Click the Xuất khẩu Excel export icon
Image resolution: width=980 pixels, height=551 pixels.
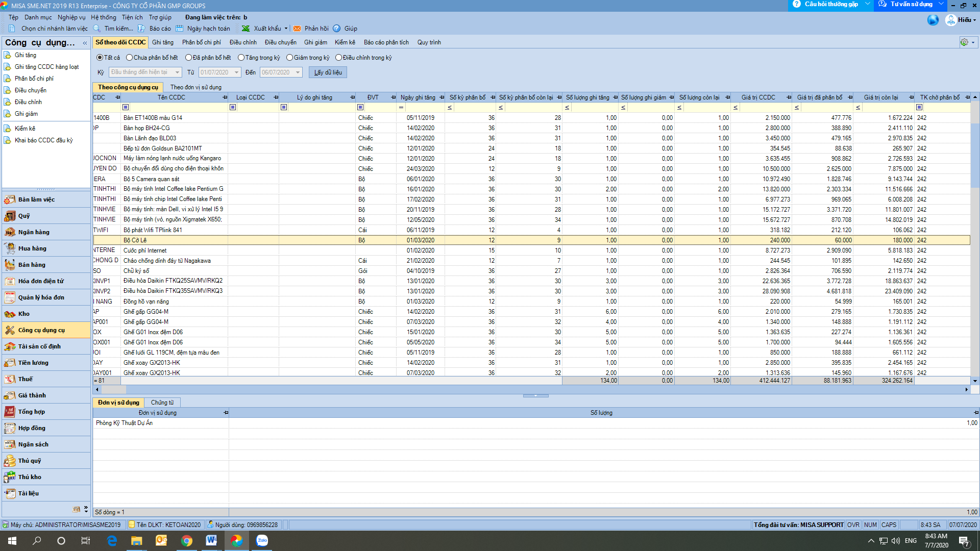coord(246,29)
